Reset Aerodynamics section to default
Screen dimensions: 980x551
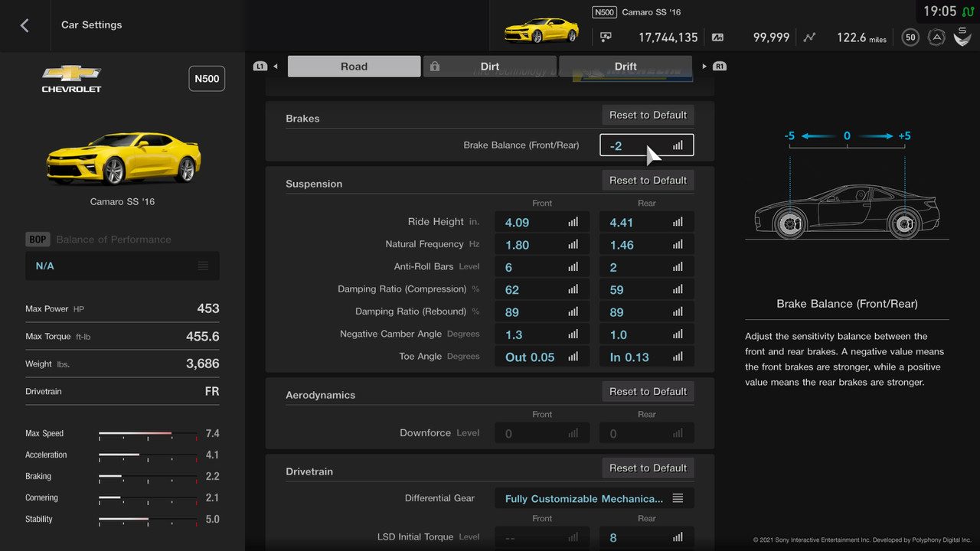[x=648, y=391]
